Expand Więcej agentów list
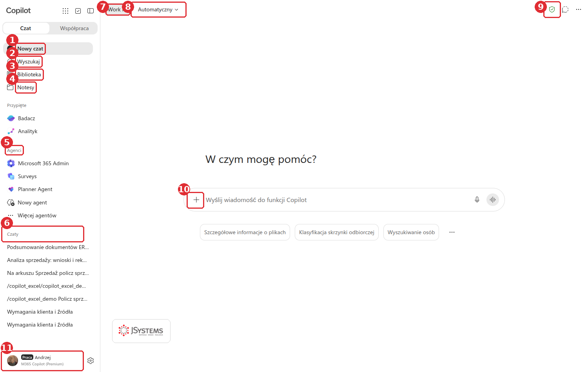 [37, 215]
